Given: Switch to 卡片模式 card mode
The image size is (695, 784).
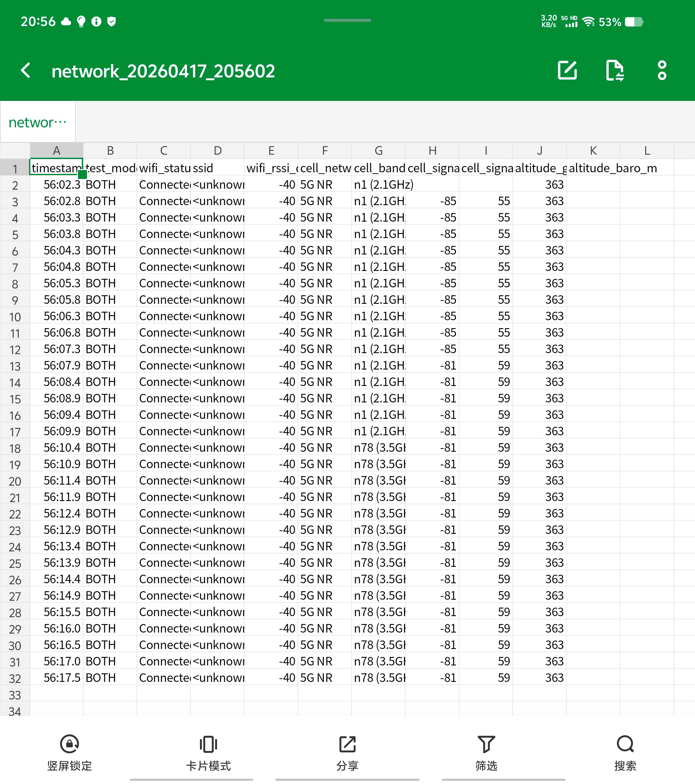Looking at the screenshot, I should (208, 744).
